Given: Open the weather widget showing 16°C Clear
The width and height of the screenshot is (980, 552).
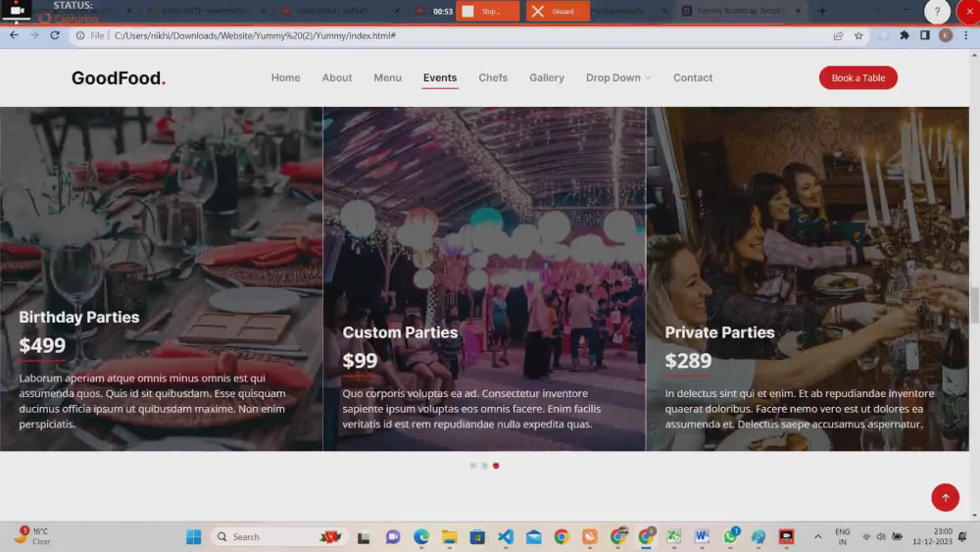Looking at the screenshot, I should point(31,536).
